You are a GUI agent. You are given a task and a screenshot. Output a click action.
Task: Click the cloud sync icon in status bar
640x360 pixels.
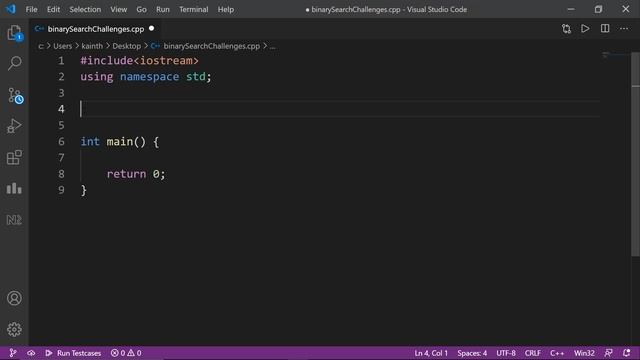pyautogui.click(x=31, y=353)
